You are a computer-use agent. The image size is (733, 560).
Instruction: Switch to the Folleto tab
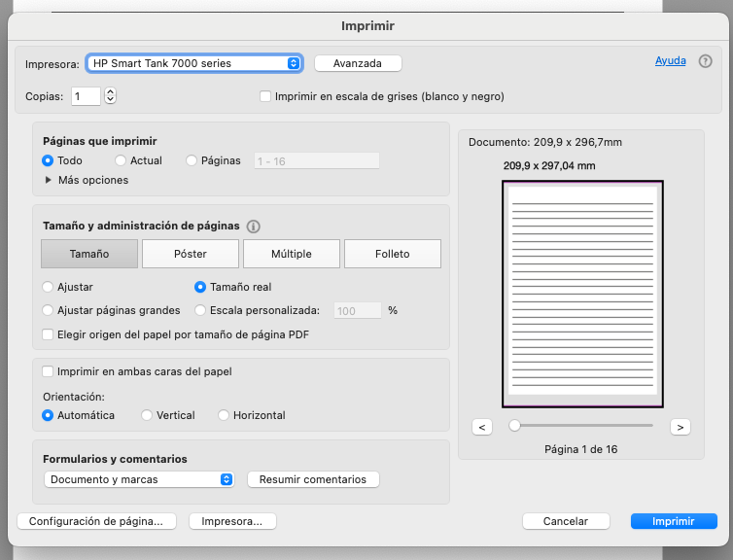pos(393,254)
